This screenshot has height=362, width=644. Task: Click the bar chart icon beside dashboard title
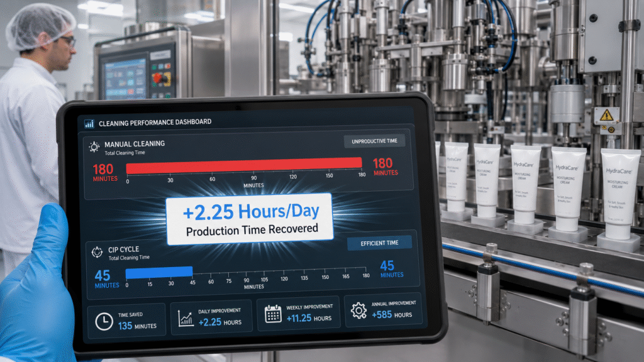[89, 123]
